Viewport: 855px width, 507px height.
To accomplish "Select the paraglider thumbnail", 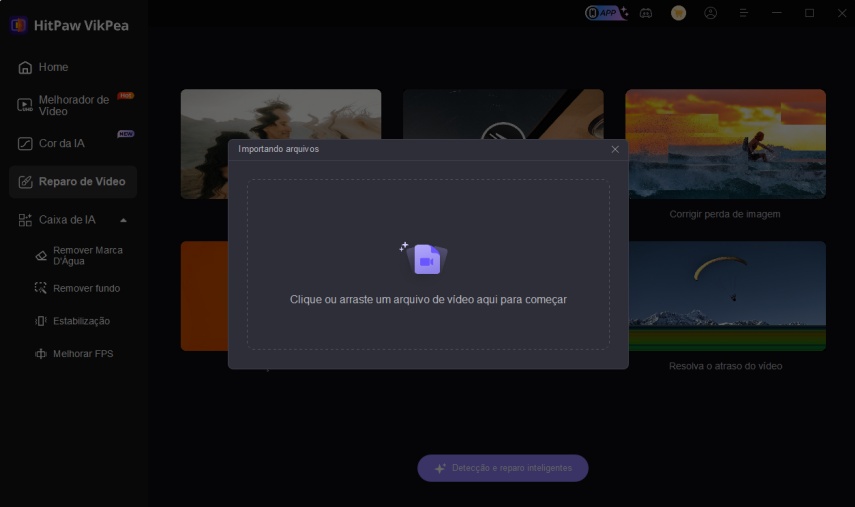I will coord(727,296).
